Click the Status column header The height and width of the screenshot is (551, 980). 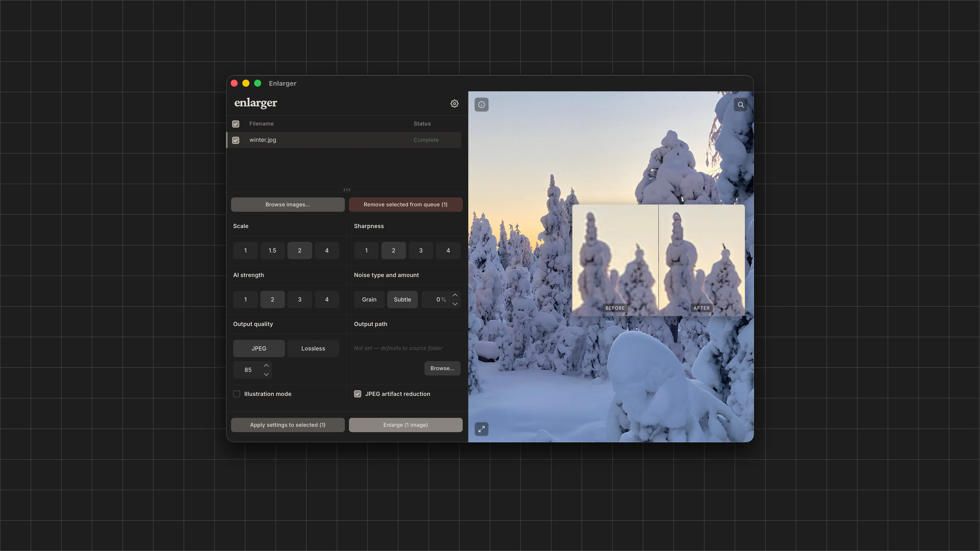coord(422,124)
